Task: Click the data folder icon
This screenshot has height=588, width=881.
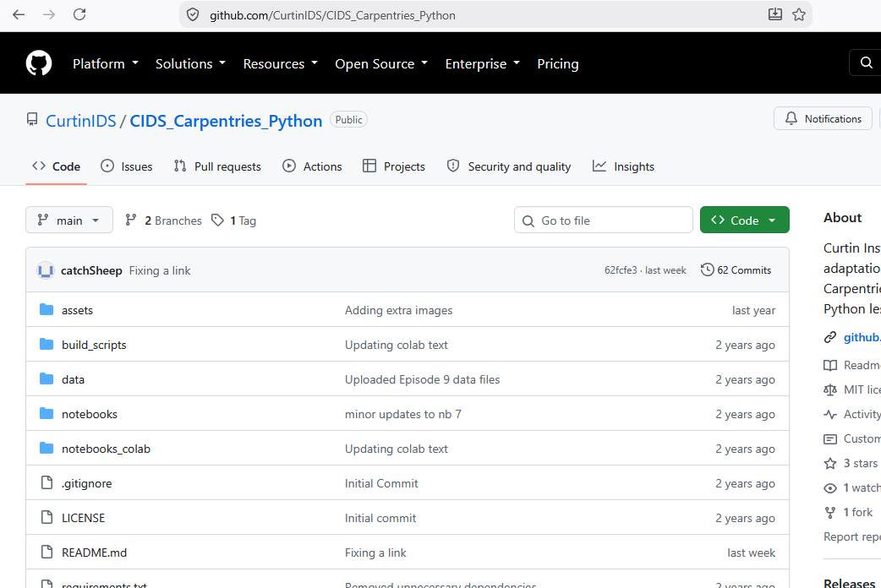Action: click(x=47, y=379)
